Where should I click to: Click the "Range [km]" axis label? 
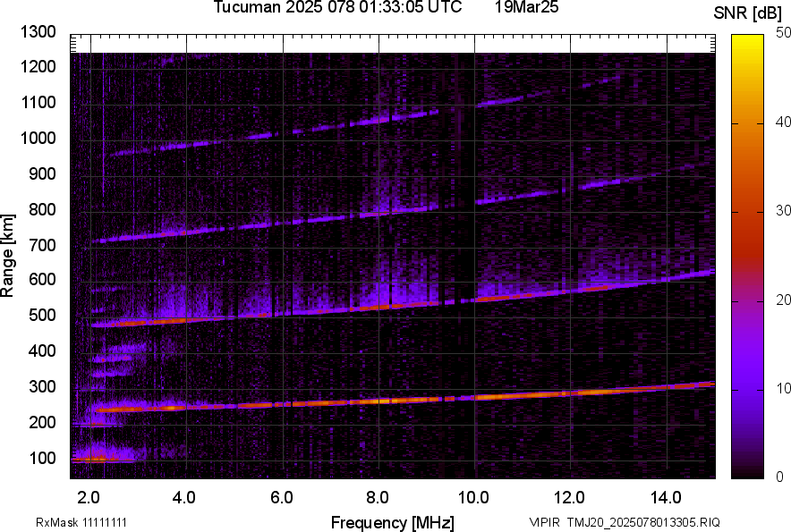tap(9, 256)
